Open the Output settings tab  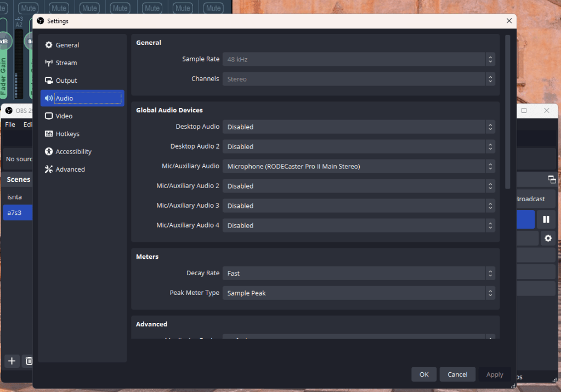pos(82,81)
